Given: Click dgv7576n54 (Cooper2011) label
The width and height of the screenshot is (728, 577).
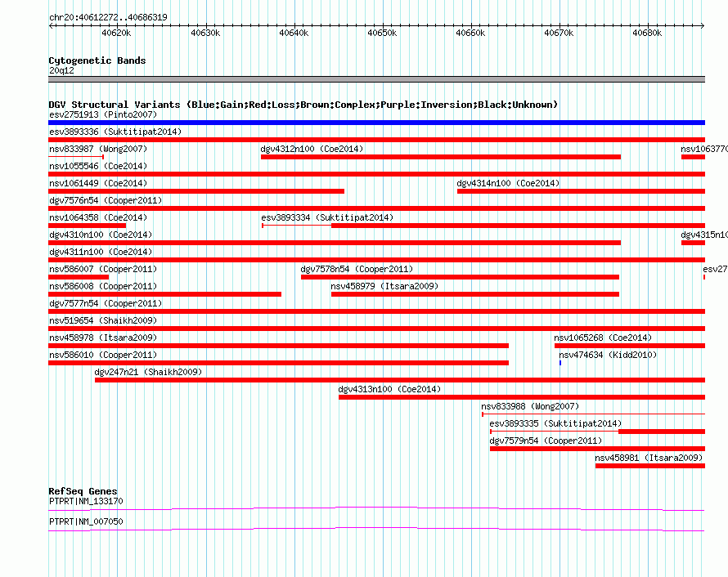Looking at the screenshot, I should 106,200.
